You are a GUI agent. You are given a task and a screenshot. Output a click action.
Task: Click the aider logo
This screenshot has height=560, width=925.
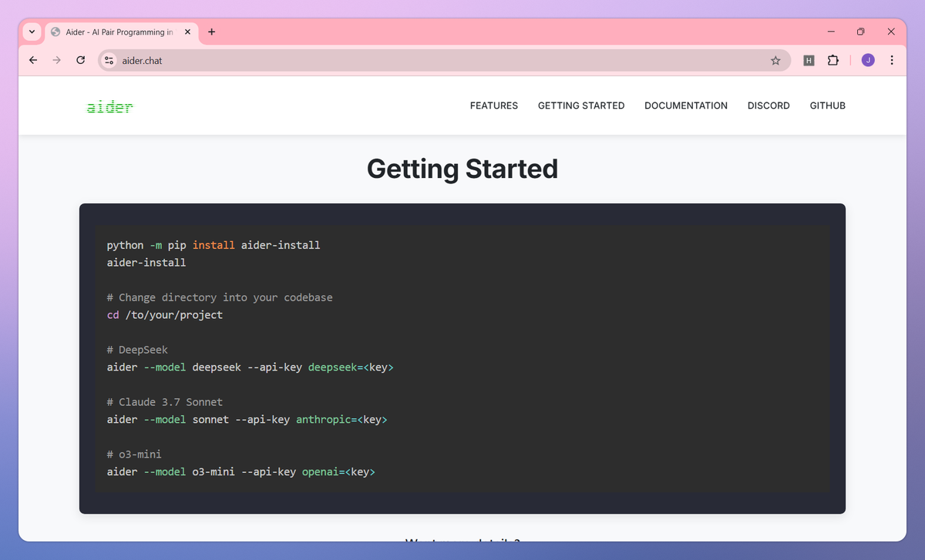pos(109,106)
